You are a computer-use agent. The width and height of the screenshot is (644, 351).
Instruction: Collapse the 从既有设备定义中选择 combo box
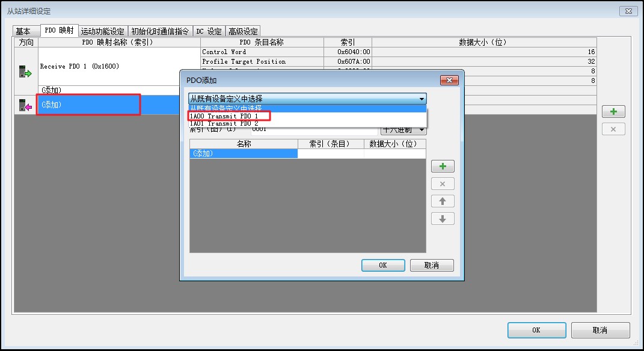pyautogui.click(x=422, y=99)
